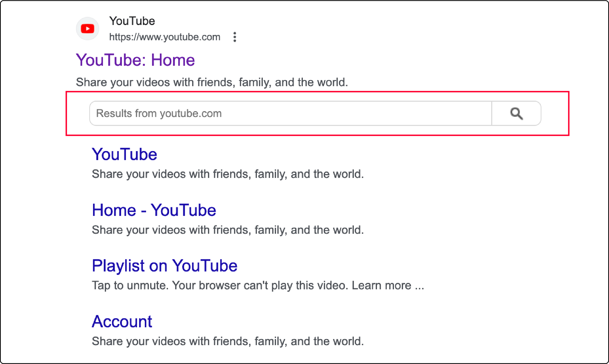Viewport: 609px width, 364px height.
Task: Click the description under 'Home - YouTube' sitelink
Action: (x=228, y=230)
